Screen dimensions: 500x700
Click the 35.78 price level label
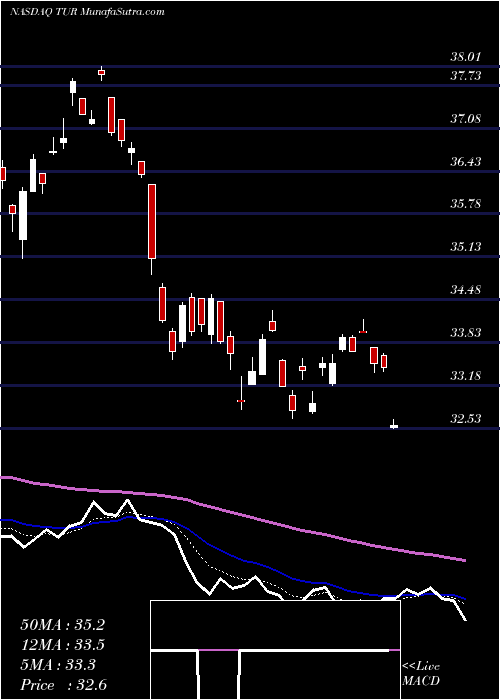[465, 204]
